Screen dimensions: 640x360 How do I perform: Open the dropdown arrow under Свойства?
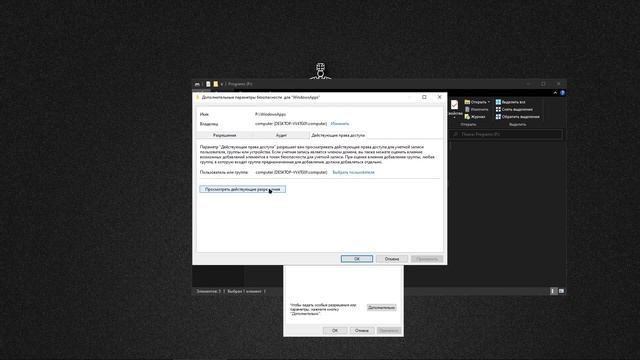coord(454,118)
